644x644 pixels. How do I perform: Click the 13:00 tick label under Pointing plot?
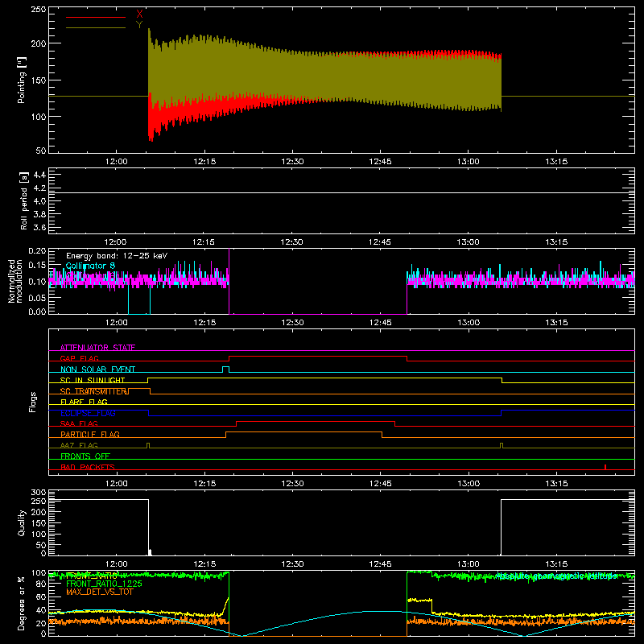469,162
